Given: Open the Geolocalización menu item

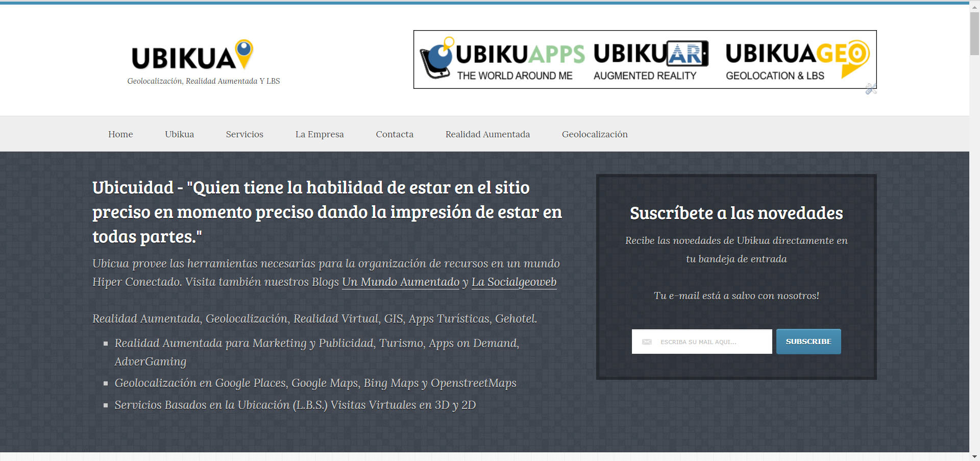Looking at the screenshot, I should coord(595,134).
